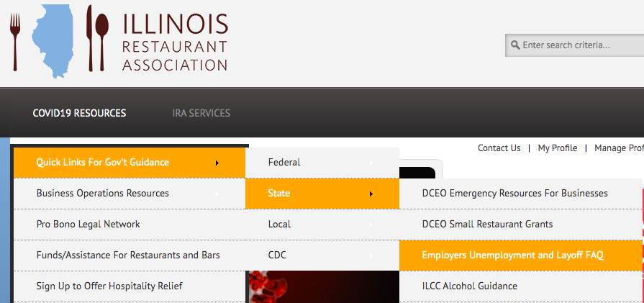This screenshot has height=303, width=644.
Task: Open Funds/Assistance For Restaurants and Bars
Action: [x=128, y=255]
